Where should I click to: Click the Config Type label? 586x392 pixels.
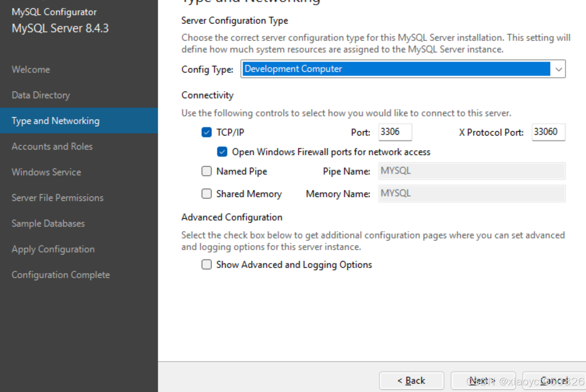[x=207, y=69]
